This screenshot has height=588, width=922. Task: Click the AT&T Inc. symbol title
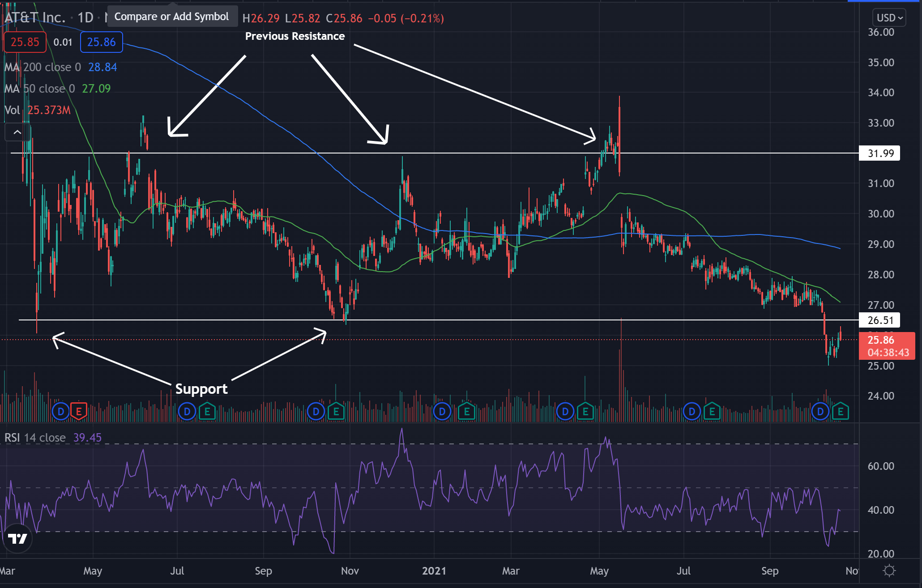click(x=35, y=17)
